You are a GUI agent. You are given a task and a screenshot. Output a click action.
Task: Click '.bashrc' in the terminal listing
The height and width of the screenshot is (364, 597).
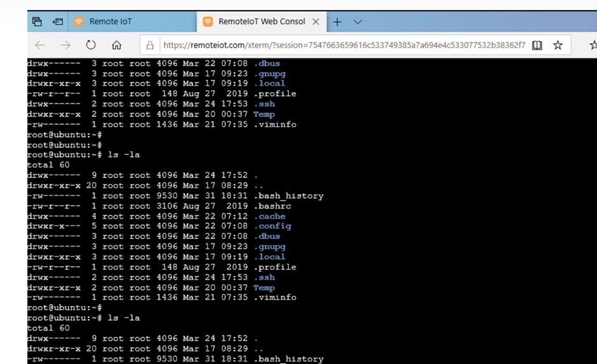272,206
